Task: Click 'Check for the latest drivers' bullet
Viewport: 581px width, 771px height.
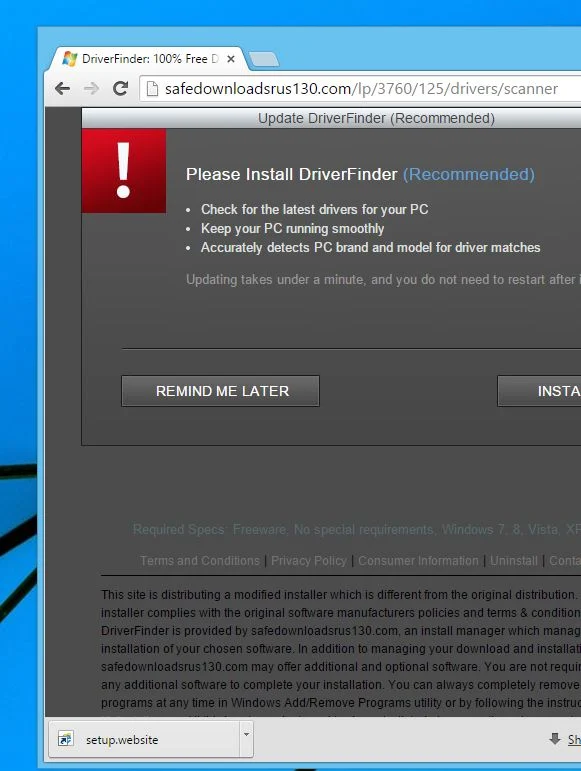Action: (315, 209)
